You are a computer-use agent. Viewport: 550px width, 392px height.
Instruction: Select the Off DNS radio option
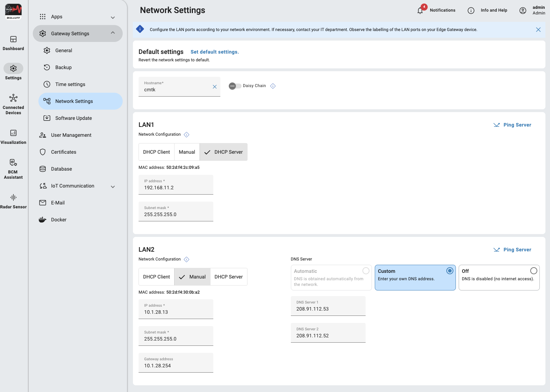click(x=534, y=271)
